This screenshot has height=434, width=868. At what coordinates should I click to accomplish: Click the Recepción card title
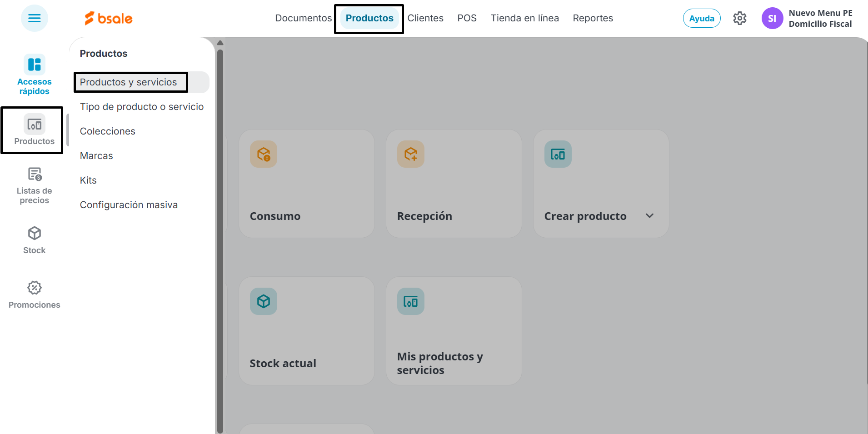424,216
